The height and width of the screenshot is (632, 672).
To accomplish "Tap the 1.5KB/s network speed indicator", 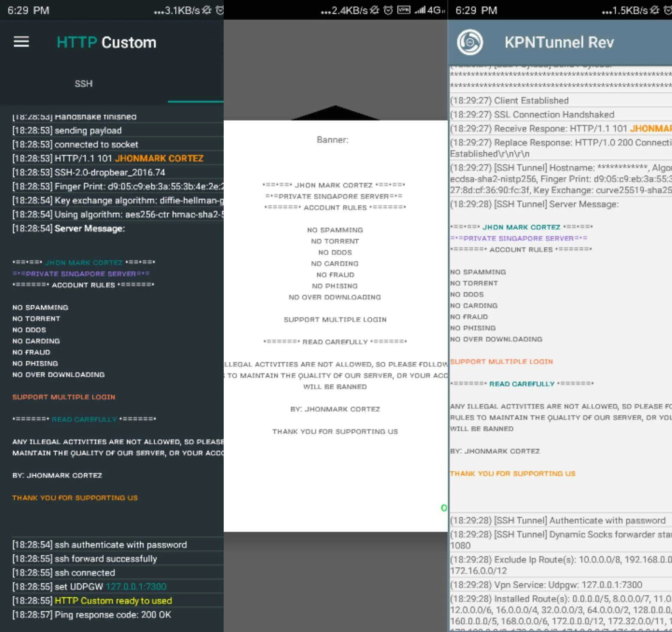I will pos(625,10).
